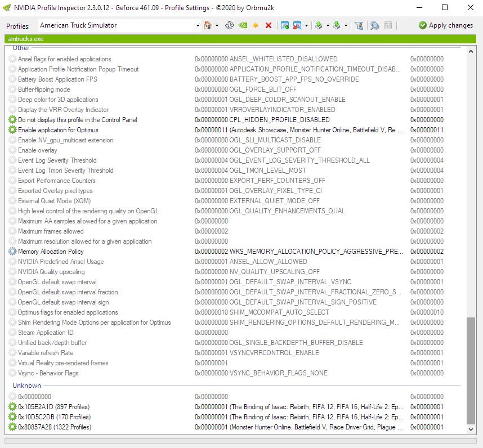Click gear icon of Maximum frames allowed
This screenshot has height=448, width=483.
pyautogui.click(x=12, y=231)
